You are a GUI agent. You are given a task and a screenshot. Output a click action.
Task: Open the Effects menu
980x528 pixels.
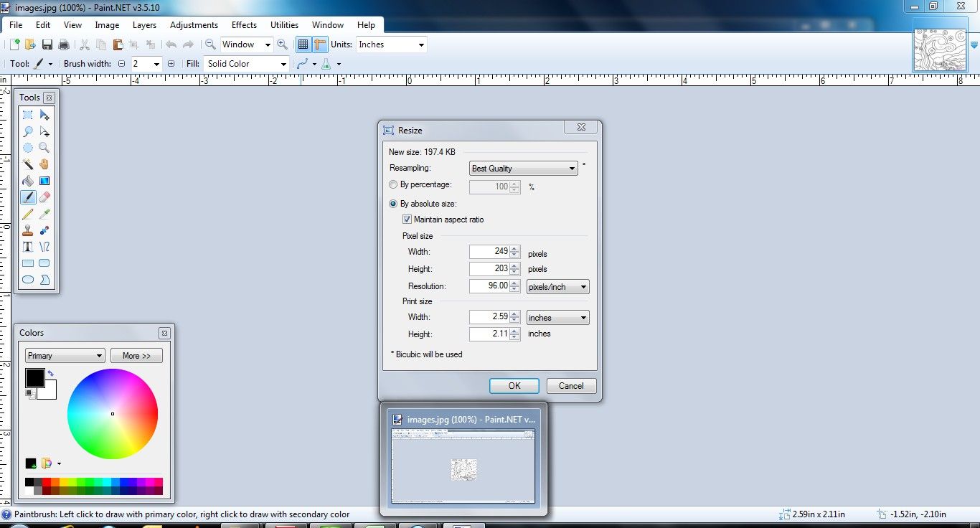pos(244,24)
